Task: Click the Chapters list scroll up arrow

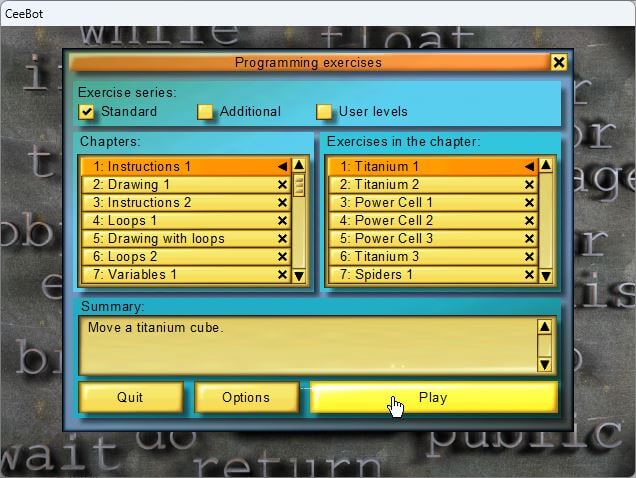Action: coord(299,165)
